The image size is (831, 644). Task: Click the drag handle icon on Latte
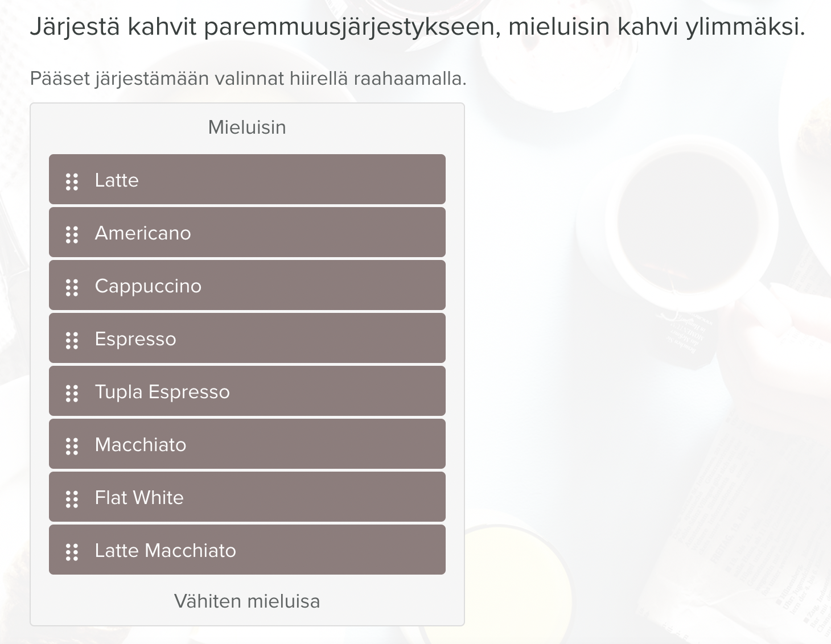(x=72, y=181)
